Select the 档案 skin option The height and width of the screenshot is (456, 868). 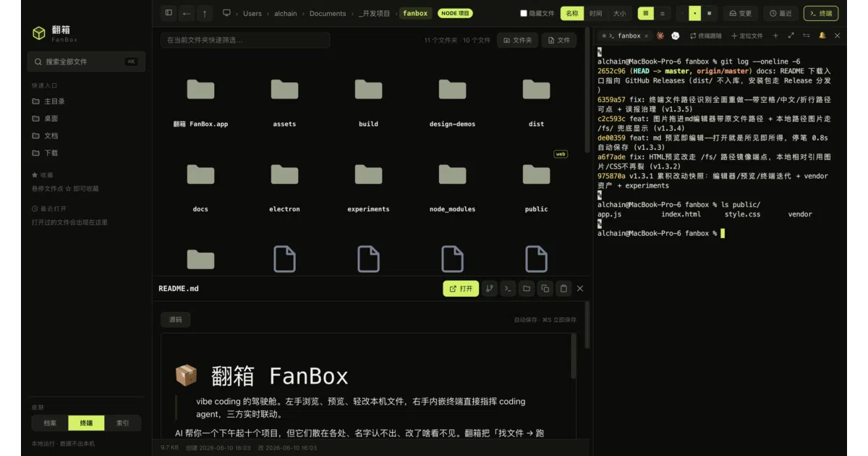click(x=50, y=423)
